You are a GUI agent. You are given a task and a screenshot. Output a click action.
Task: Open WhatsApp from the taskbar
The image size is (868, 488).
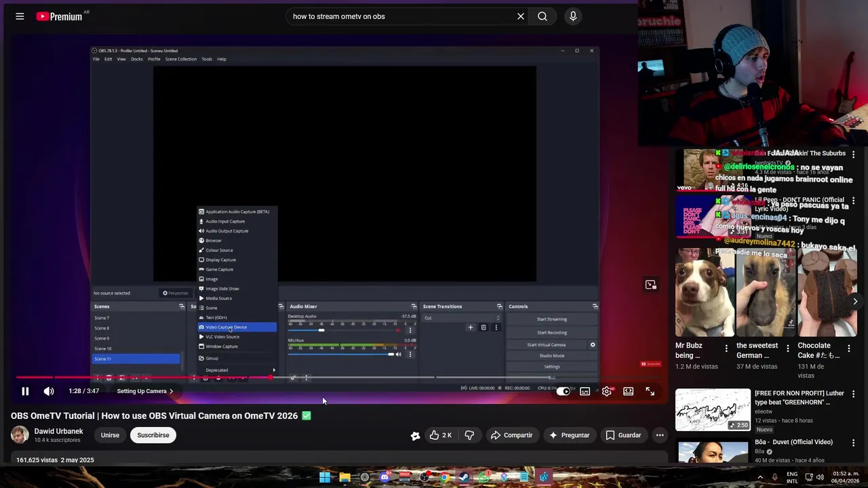pyautogui.click(x=484, y=477)
